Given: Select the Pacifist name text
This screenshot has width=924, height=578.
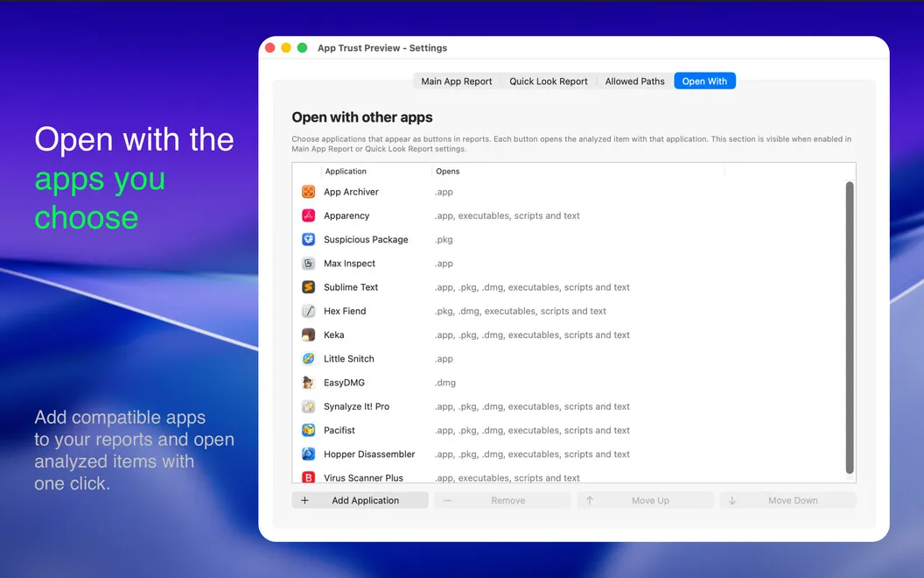Looking at the screenshot, I should [x=339, y=431].
